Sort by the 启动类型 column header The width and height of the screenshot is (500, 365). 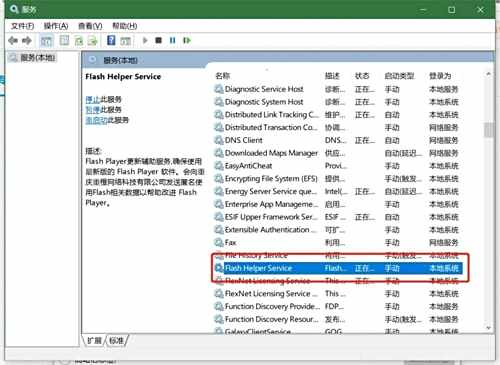[399, 76]
